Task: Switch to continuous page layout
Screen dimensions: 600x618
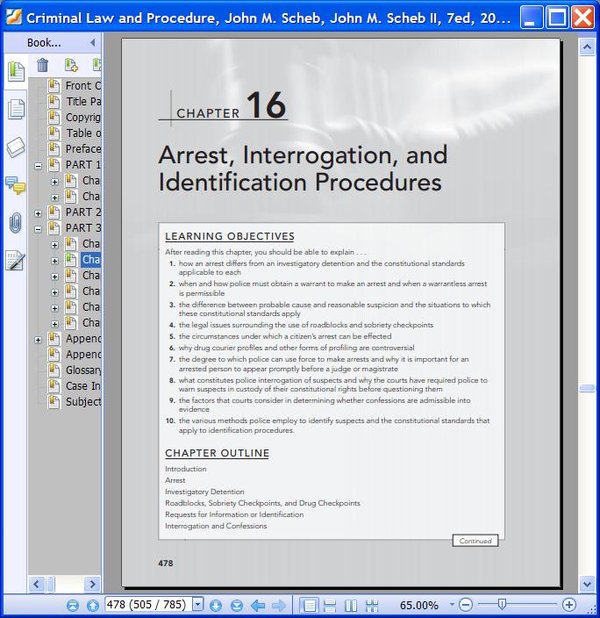Action: 330,605
